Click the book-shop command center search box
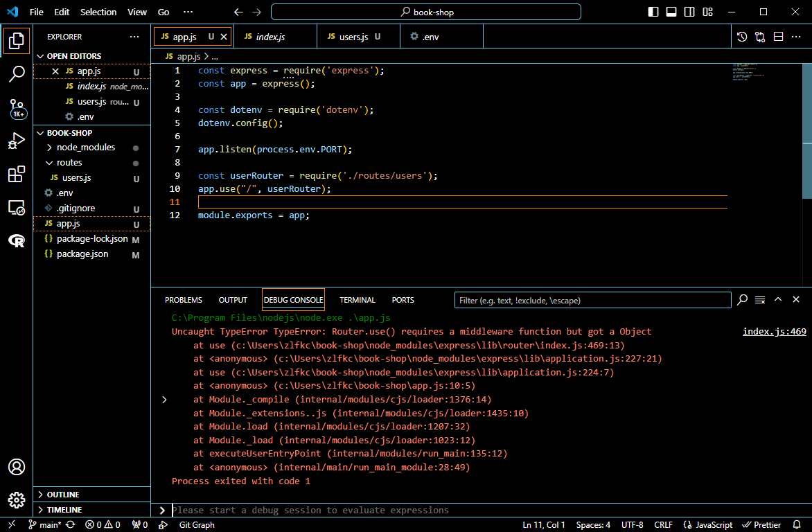Image resolution: width=812 pixels, height=532 pixels. (x=425, y=12)
